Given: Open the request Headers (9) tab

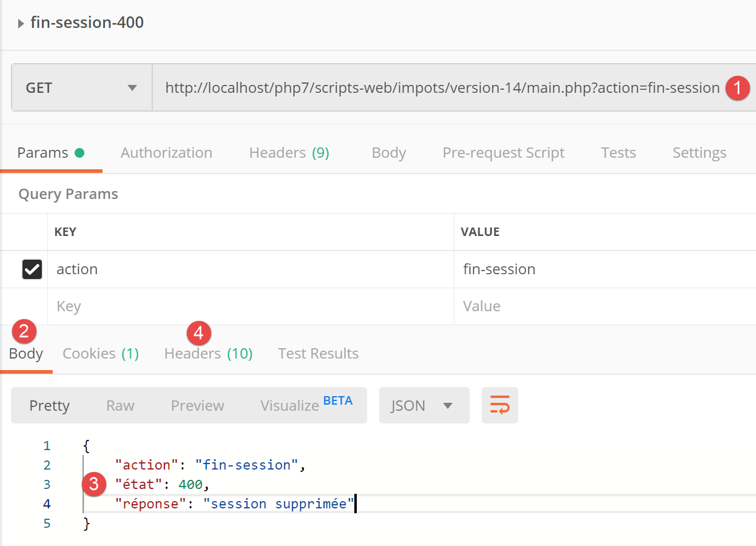Looking at the screenshot, I should [x=289, y=153].
